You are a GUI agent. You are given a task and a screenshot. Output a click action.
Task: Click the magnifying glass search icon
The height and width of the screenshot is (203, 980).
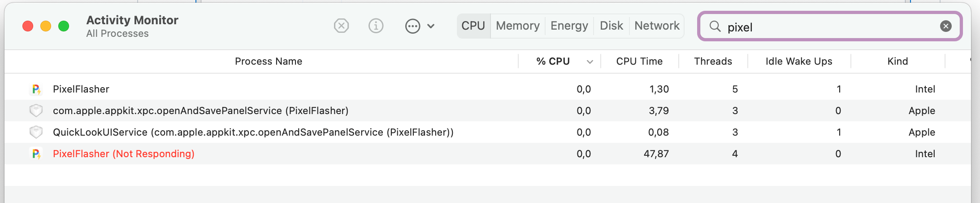(715, 26)
